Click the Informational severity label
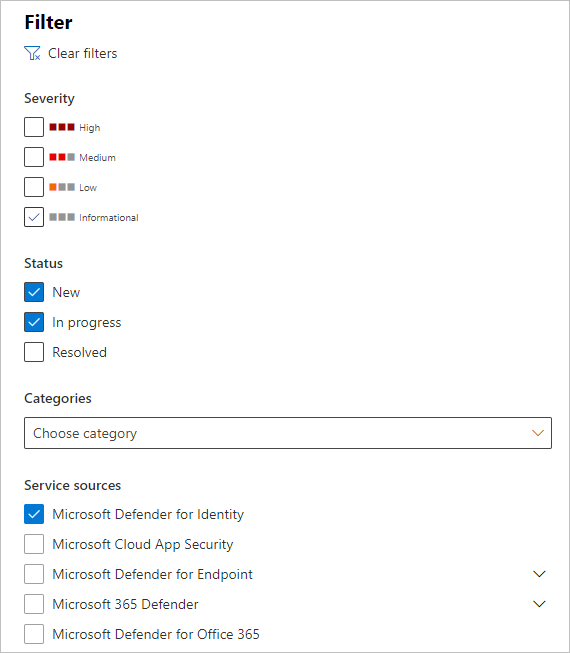 tap(109, 217)
